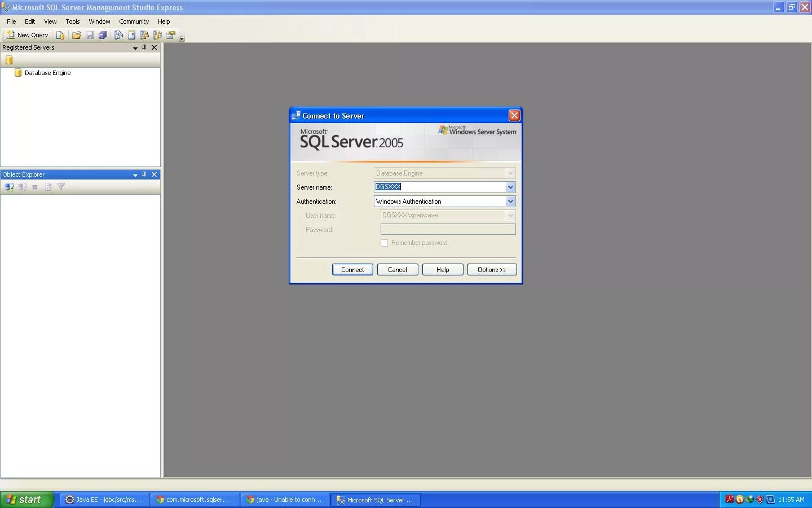Screen dimensions: 812x508
Task: Open the Server name dropdown arrow
Action: 510,187
